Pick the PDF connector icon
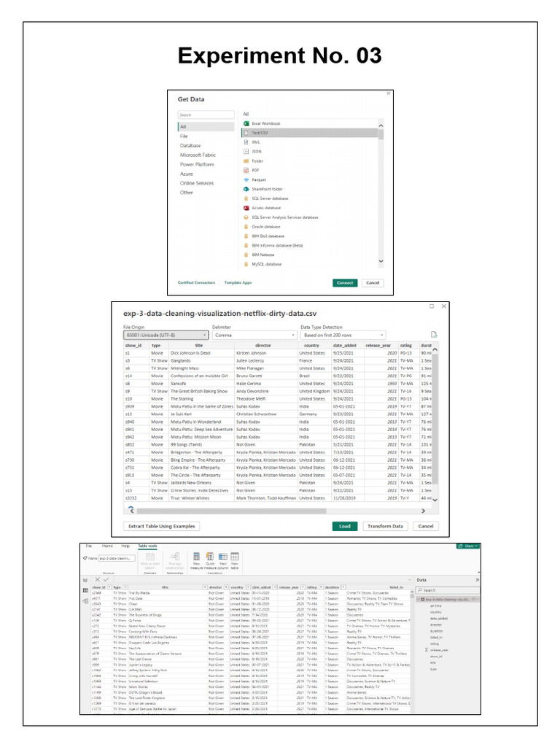The image size is (560, 747). [246, 170]
